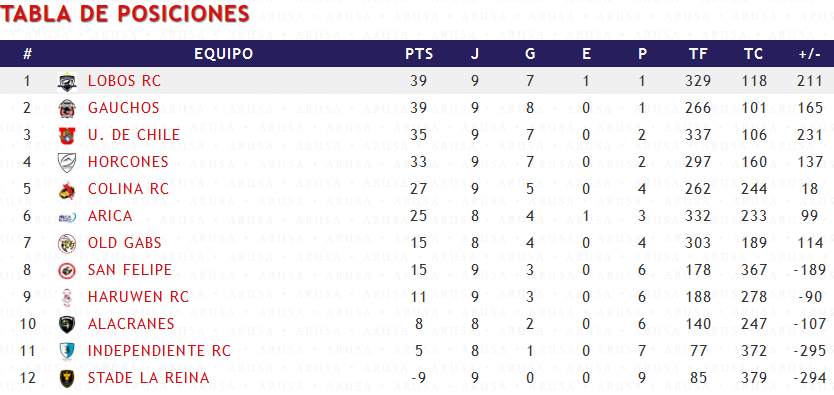Click the Colina RC team logo
The height and width of the screenshot is (395, 834).
click(x=67, y=189)
